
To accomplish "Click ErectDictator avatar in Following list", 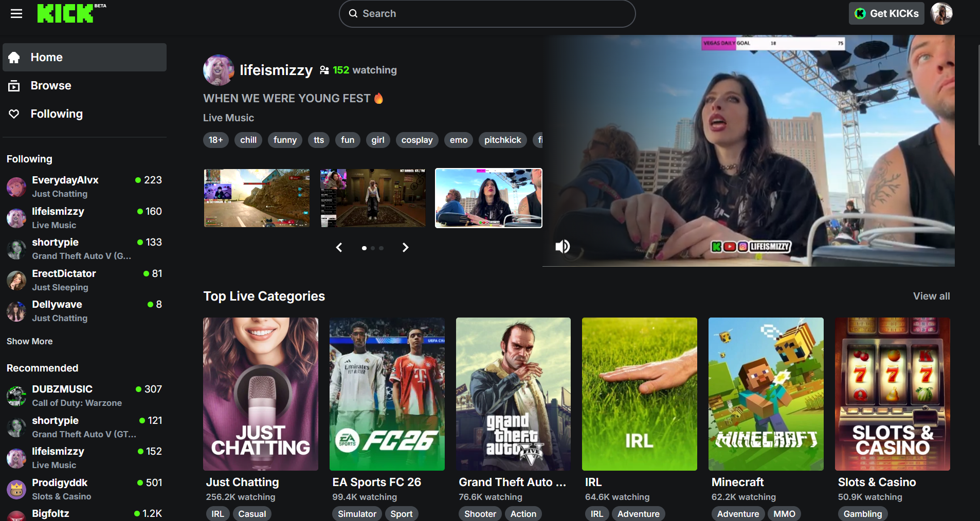I will pos(16,281).
